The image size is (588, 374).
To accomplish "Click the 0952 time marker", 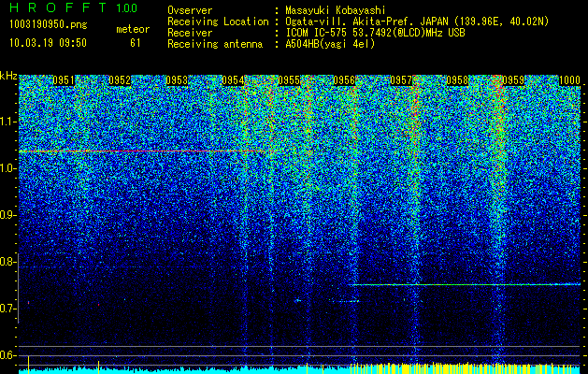I will pyautogui.click(x=120, y=80).
